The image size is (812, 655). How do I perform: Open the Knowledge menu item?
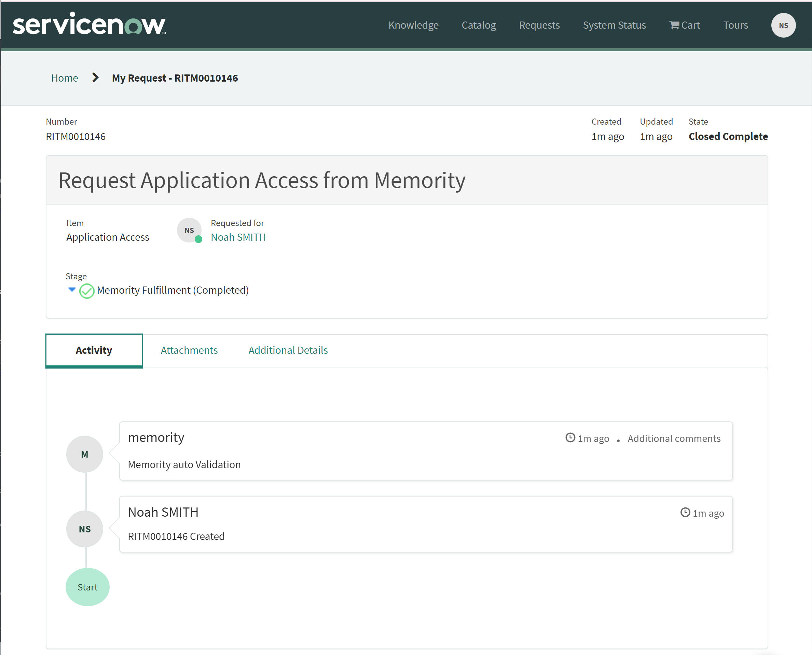click(413, 25)
